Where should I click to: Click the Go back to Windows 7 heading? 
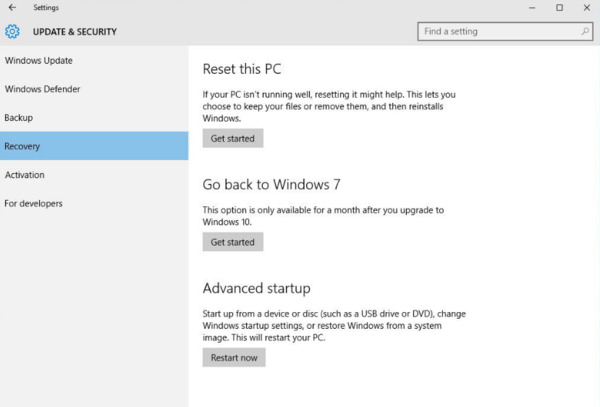click(271, 185)
